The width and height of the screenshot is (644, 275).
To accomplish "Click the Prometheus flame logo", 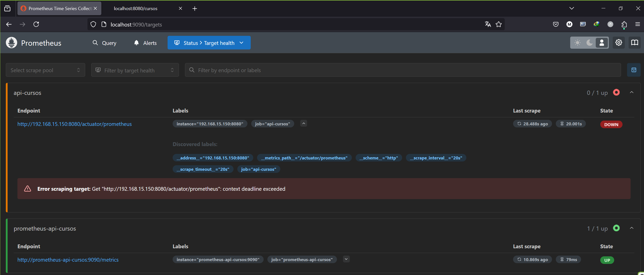I will click(11, 43).
